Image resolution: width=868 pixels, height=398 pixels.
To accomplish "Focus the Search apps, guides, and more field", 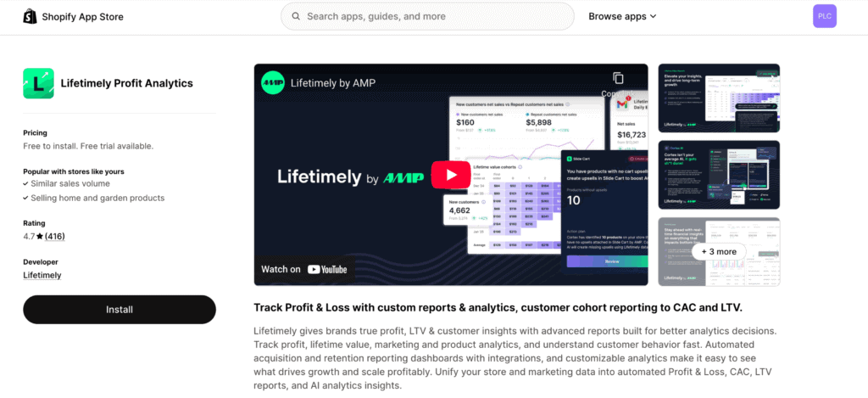I will [427, 17].
